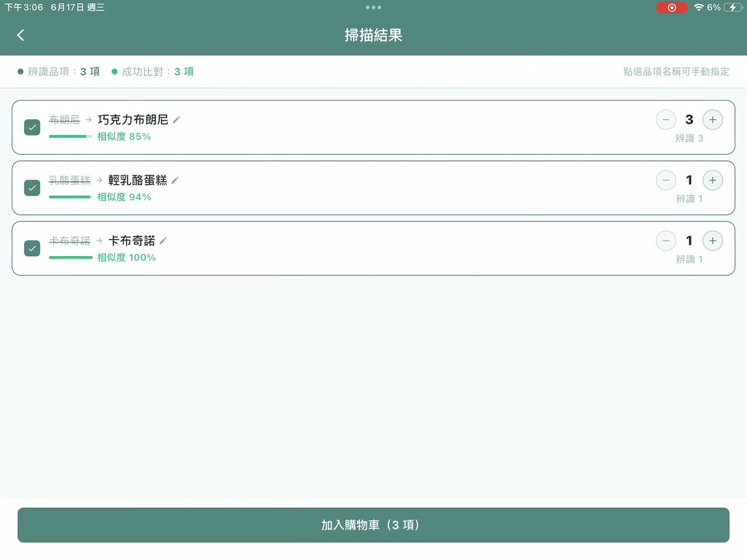Click the struck-through 乳酪蛋糕 original name
747x560 pixels.
tap(69, 180)
